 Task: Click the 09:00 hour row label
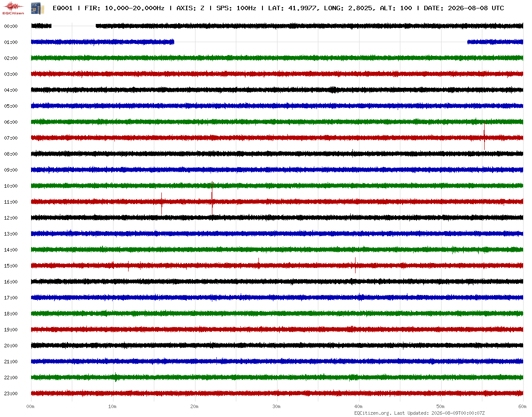click(x=11, y=170)
